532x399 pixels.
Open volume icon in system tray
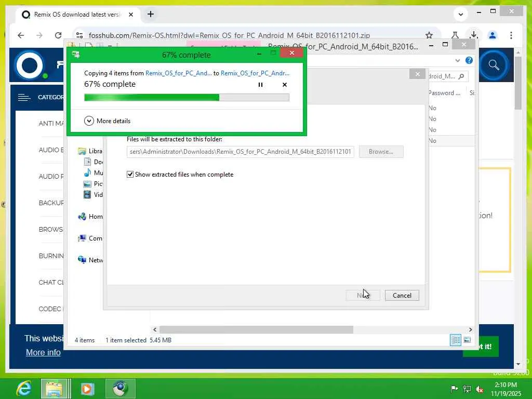click(x=480, y=389)
